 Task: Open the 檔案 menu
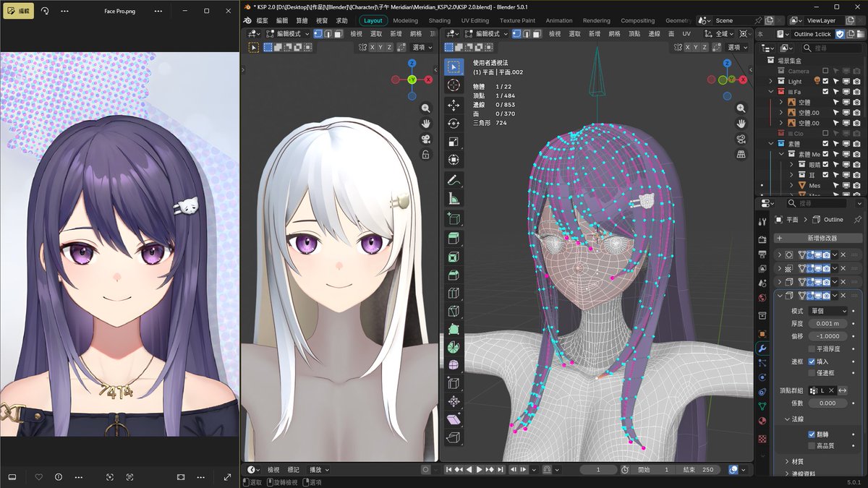click(262, 21)
